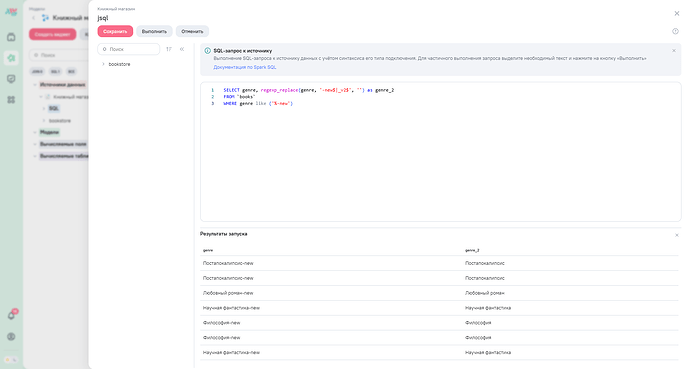Open the four-squares apps icon in sidebar
This screenshot has height=369, width=690.
(11, 100)
